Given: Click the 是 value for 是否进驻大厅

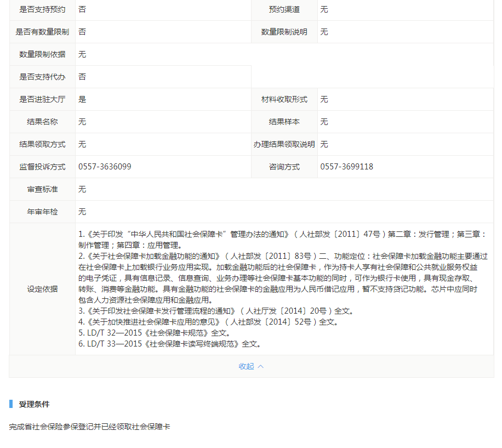Looking at the screenshot, I should point(82,99).
